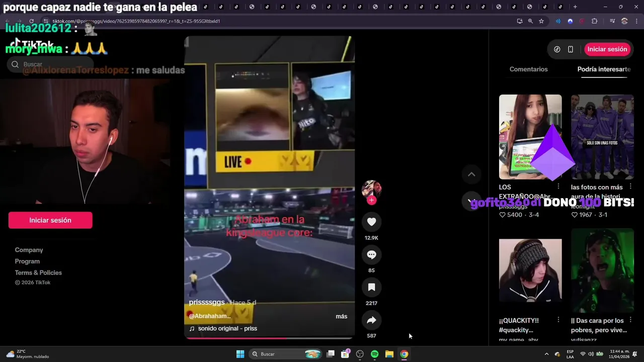
Task: Open a new Chrome tab with plus button
Action: click(575, 7)
